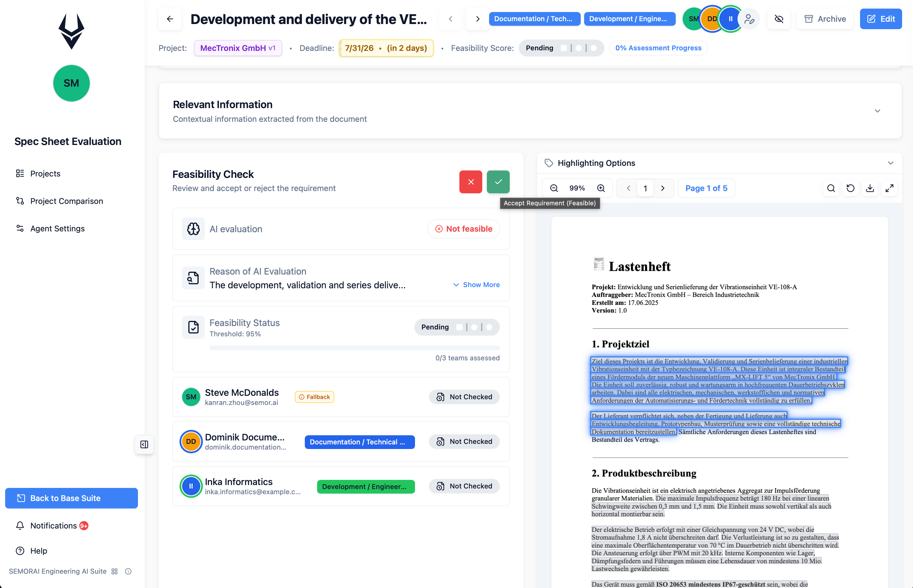Click the Fallback badge
The width and height of the screenshot is (913, 588).
[x=314, y=397]
